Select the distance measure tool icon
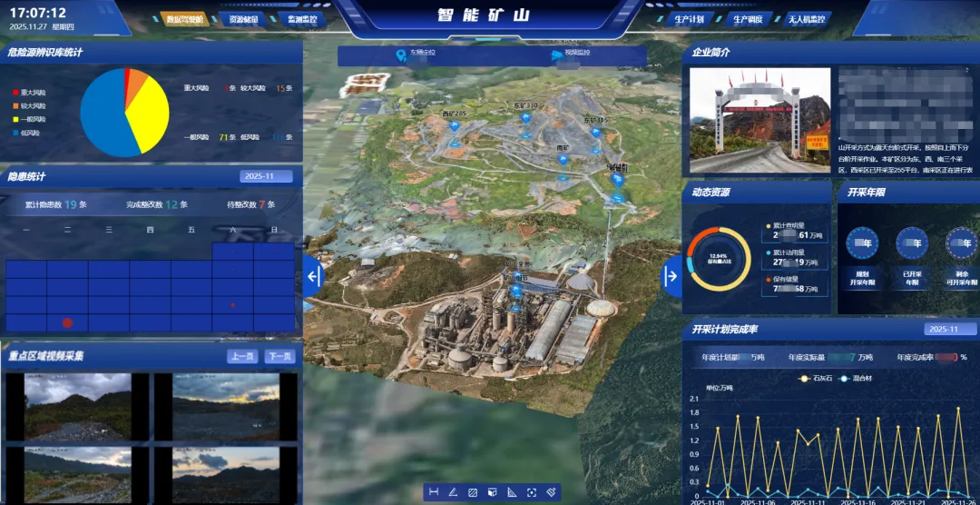980x505 pixels. click(x=434, y=492)
